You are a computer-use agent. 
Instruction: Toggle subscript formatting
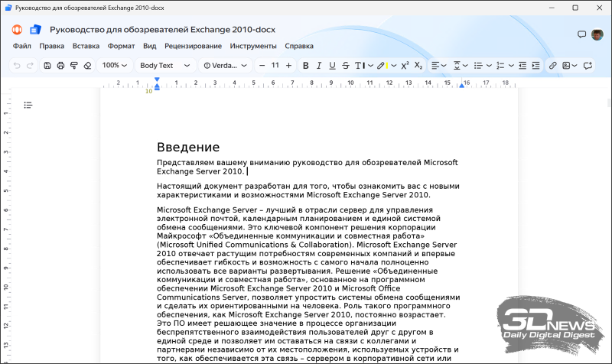(418, 66)
